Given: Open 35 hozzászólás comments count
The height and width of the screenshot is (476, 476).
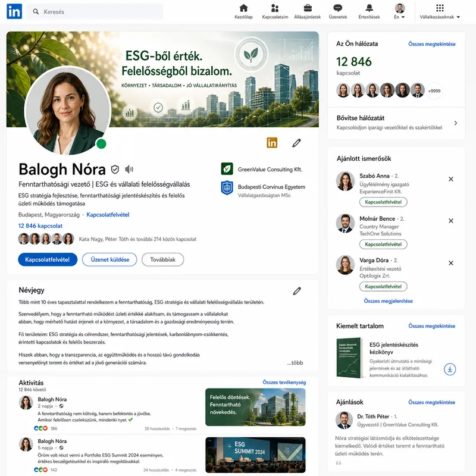Looking at the screenshot, I should click(157, 428).
